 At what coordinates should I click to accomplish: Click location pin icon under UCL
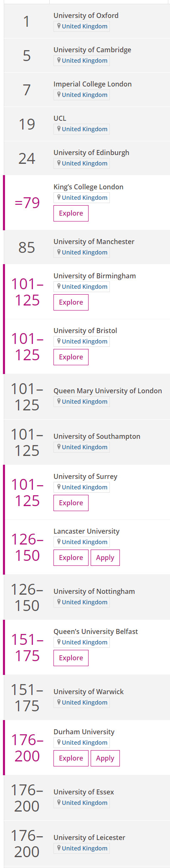click(59, 129)
